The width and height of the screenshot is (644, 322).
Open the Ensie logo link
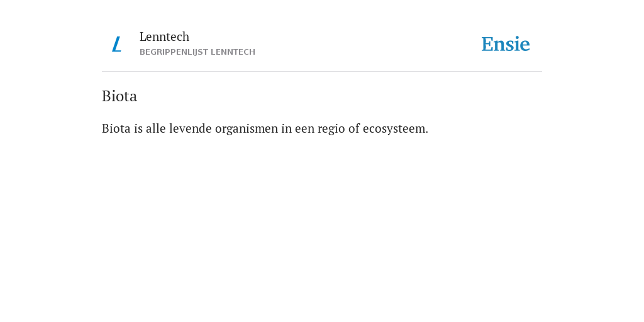[x=506, y=44]
